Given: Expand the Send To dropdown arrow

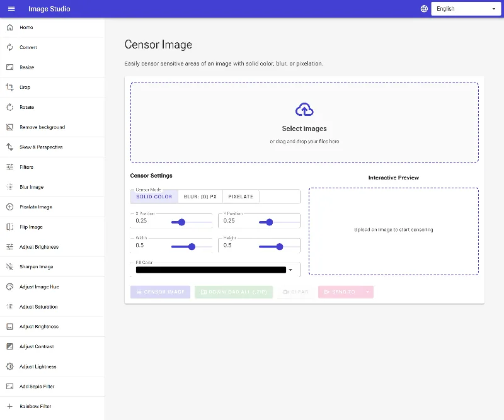Looking at the screenshot, I should tap(367, 292).
